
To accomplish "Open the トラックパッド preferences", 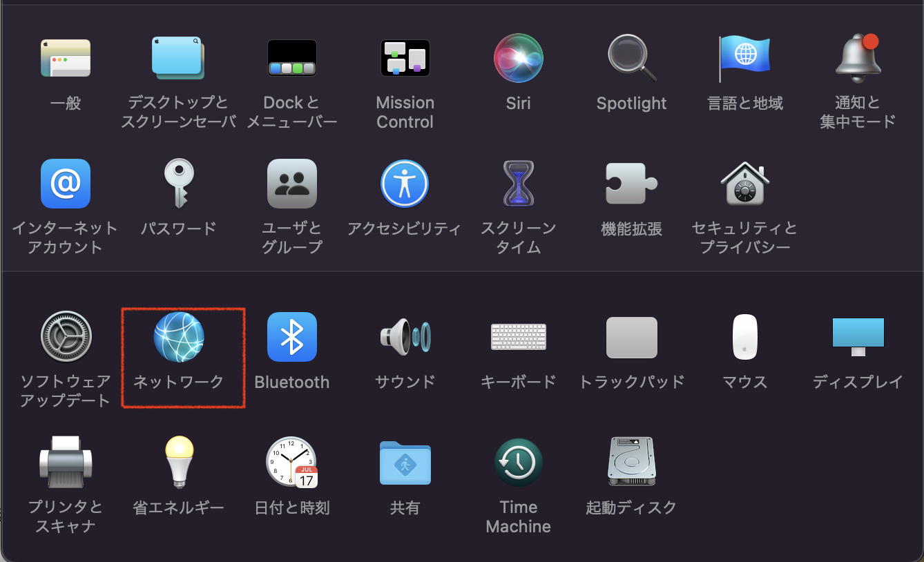I will point(632,338).
